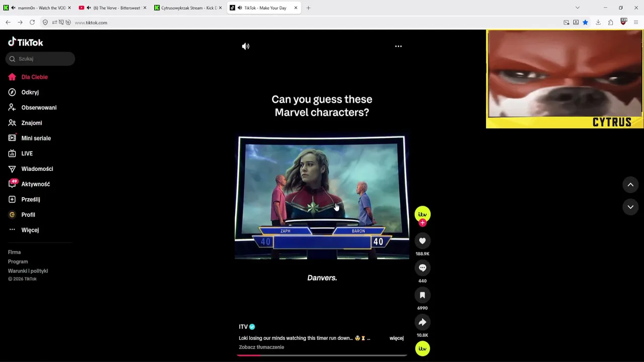The image size is (644, 362).
Task: Follow ITV with the red plus badge
Action: [423, 223]
